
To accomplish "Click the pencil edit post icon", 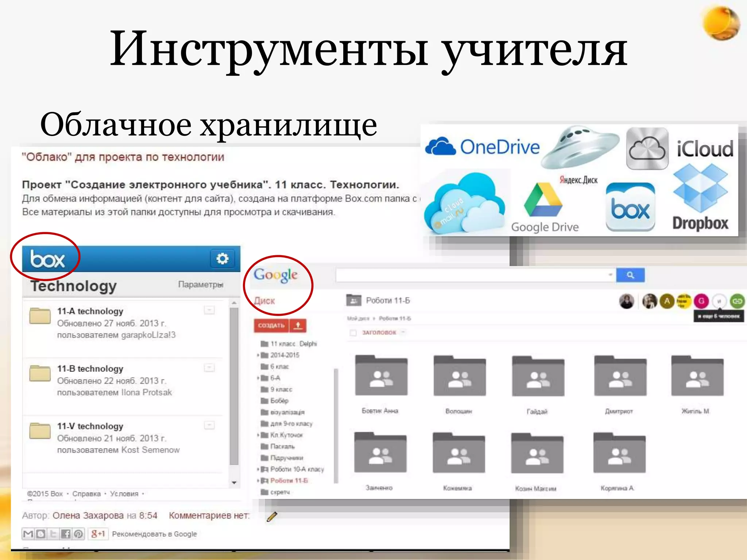I will (x=272, y=516).
